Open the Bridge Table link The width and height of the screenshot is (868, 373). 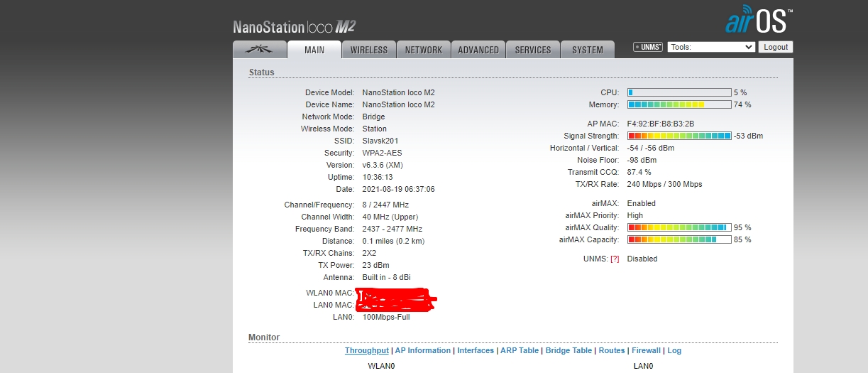point(568,350)
